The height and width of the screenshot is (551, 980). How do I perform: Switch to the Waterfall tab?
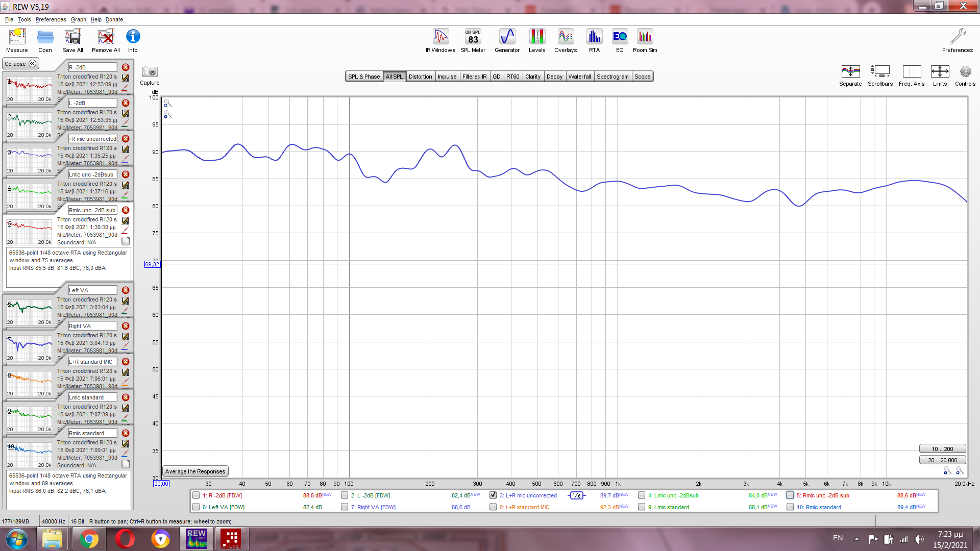[579, 77]
